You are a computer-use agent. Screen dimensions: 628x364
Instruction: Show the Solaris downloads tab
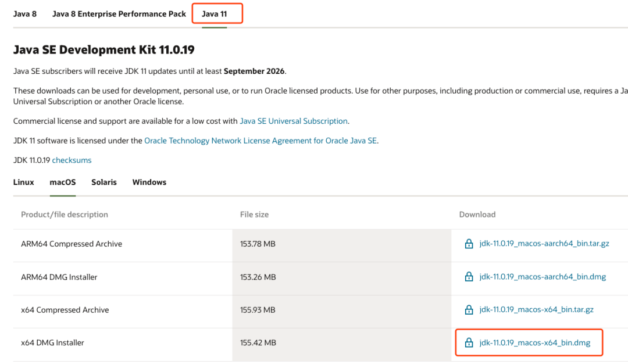[x=104, y=182]
